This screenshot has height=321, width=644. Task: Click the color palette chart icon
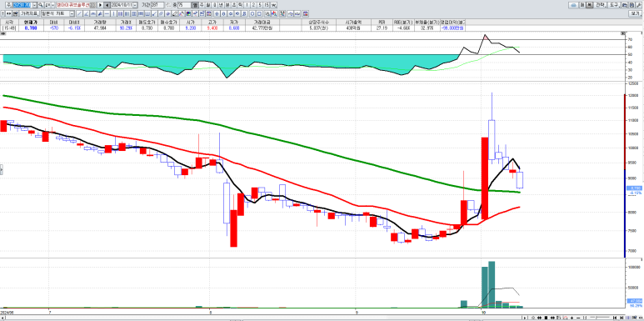click(x=188, y=13)
